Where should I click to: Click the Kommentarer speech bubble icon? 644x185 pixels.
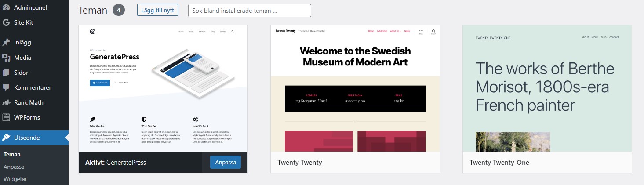click(6, 87)
